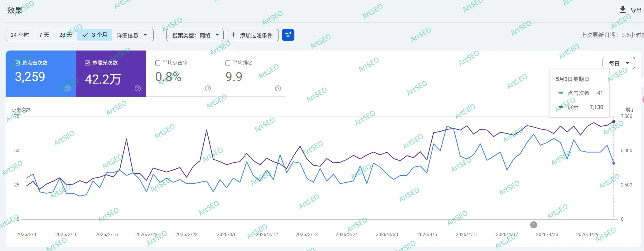Open help icon on 总点击次数 card
The width and height of the screenshot is (644, 251).
67,89
